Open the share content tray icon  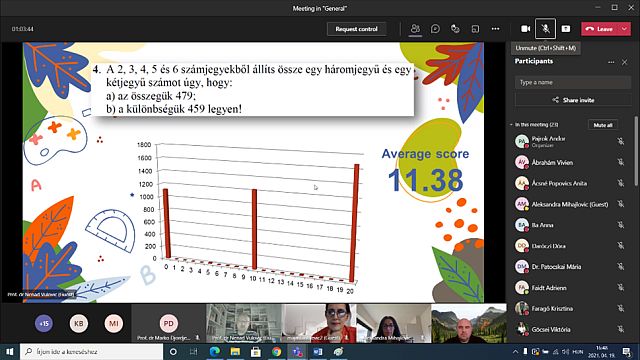(566, 29)
